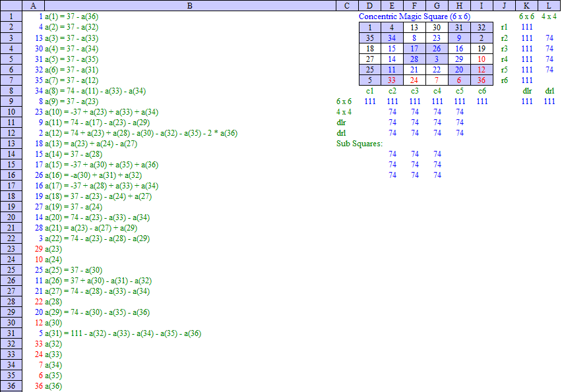Viewport: 562px width, 392px height.
Task: Click the 'r6' row label
Action: click(x=505, y=80)
